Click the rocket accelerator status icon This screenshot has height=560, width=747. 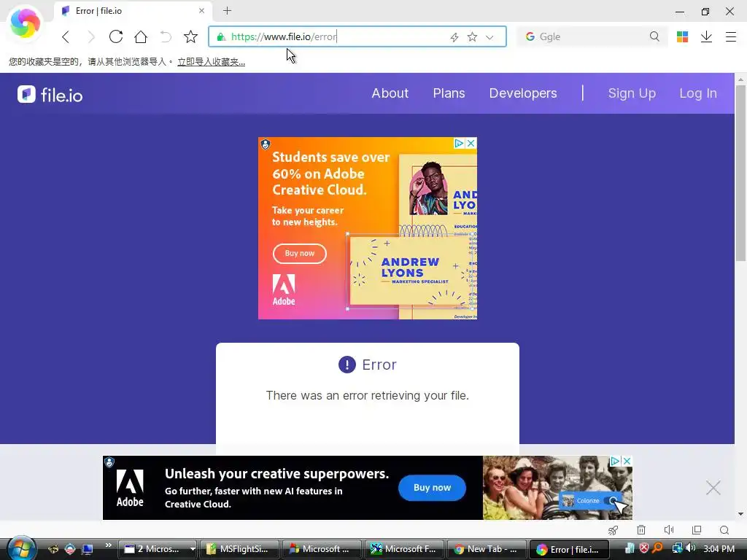coord(613,530)
